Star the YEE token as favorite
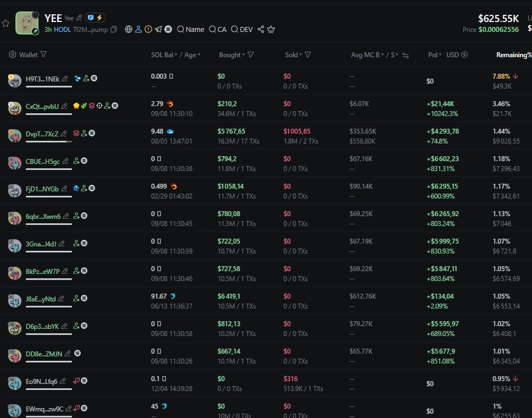532x418 pixels. [5, 24]
